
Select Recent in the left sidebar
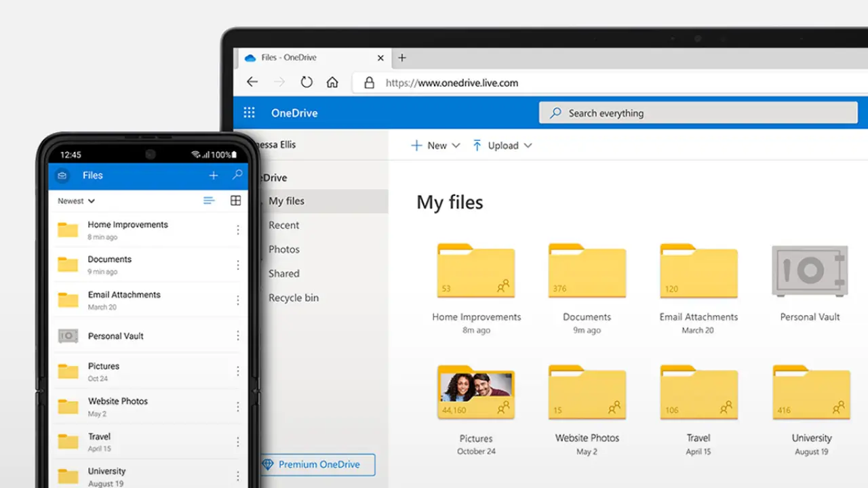tap(283, 225)
